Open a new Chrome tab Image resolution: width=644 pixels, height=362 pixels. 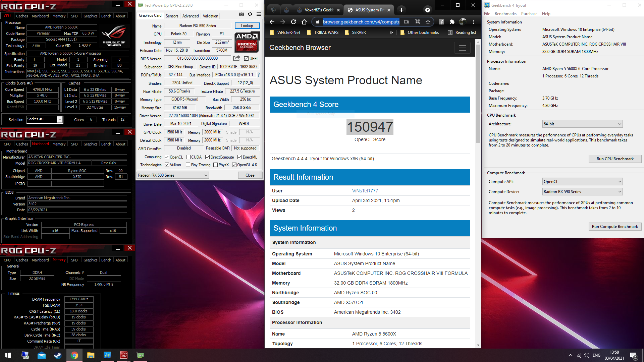[401, 10]
